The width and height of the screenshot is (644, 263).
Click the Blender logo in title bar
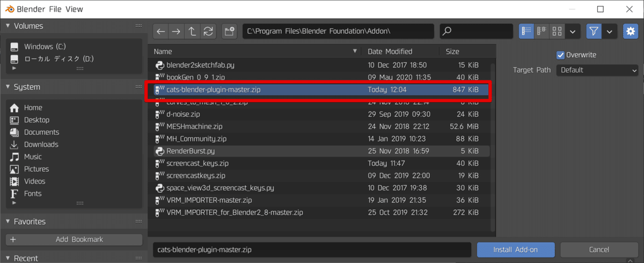[9, 9]
